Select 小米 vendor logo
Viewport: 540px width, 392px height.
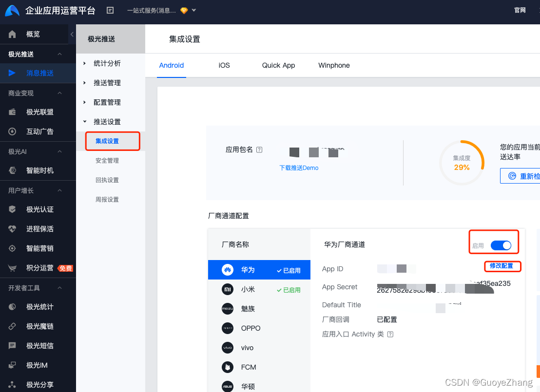click(x=227, y=289)
